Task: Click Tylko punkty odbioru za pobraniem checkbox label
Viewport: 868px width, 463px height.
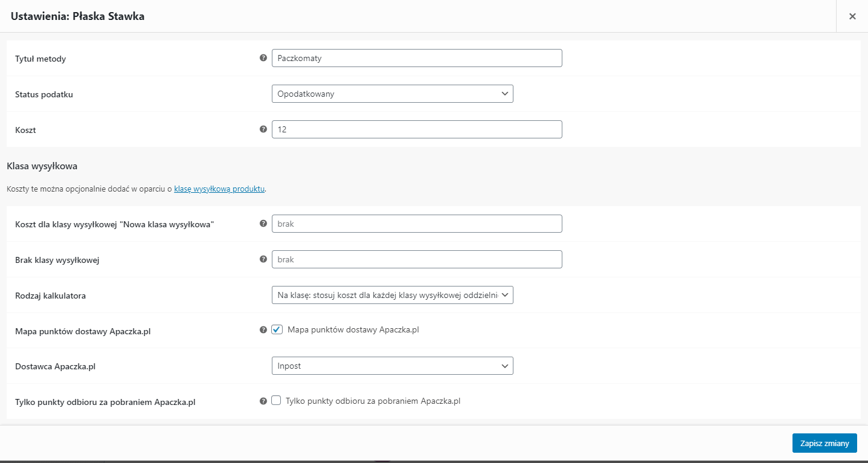Action: coord(373,401)
